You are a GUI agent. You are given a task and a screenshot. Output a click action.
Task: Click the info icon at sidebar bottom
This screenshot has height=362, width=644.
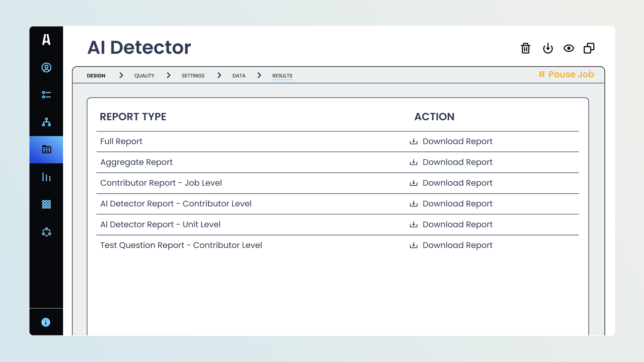46,322
